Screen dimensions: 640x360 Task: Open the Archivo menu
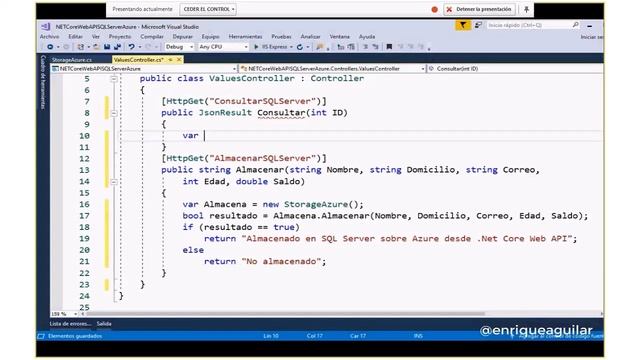pos(49,37)
